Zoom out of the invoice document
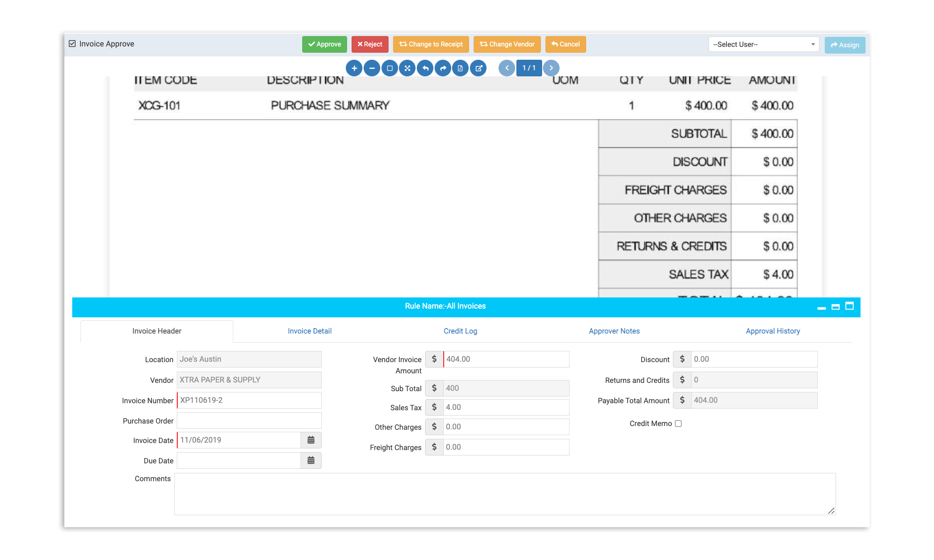The image size is (934, 560). click(x=372, y=68)
